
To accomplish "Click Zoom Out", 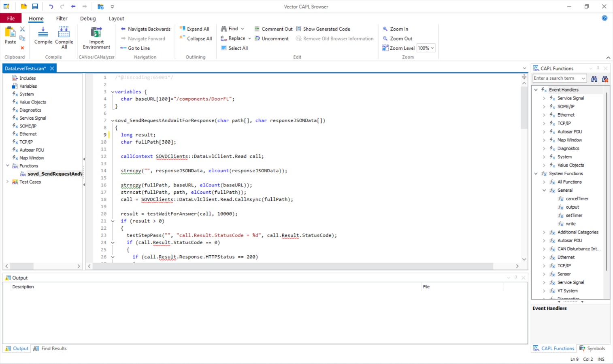I will 398,38.
